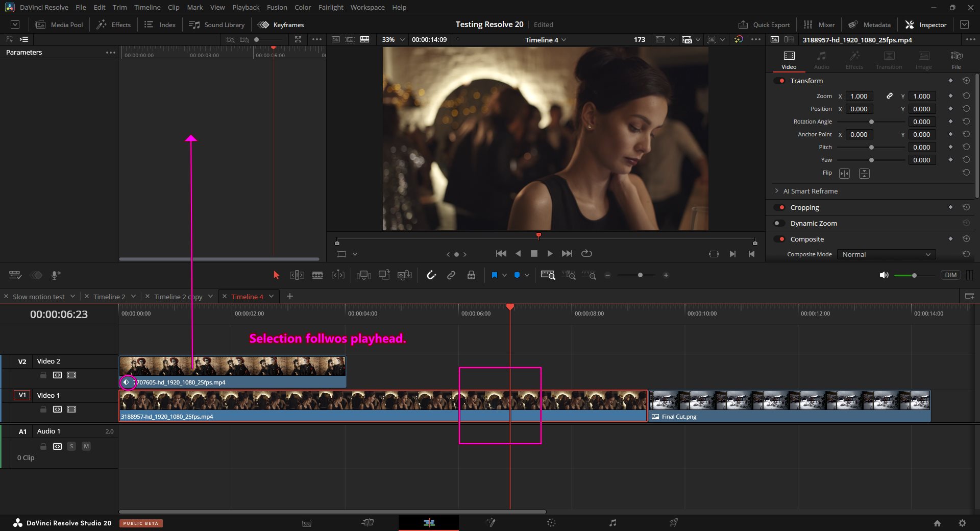Open the Media Pool panel
The image size is (980, 531).
tap(59, 25)
